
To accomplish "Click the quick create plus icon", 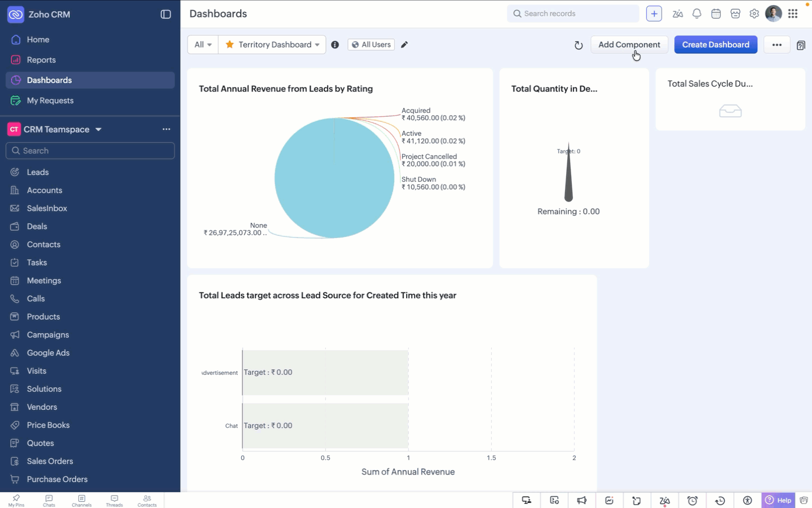I will 654,14.
